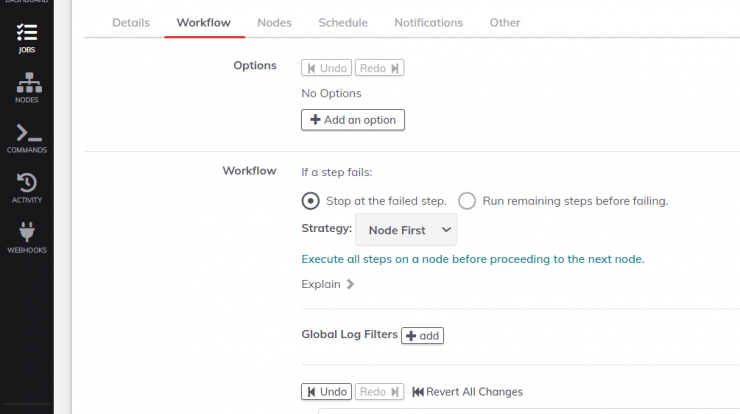Click Add an option button
This screenshot has height=414, width=740.
(353, 120)
